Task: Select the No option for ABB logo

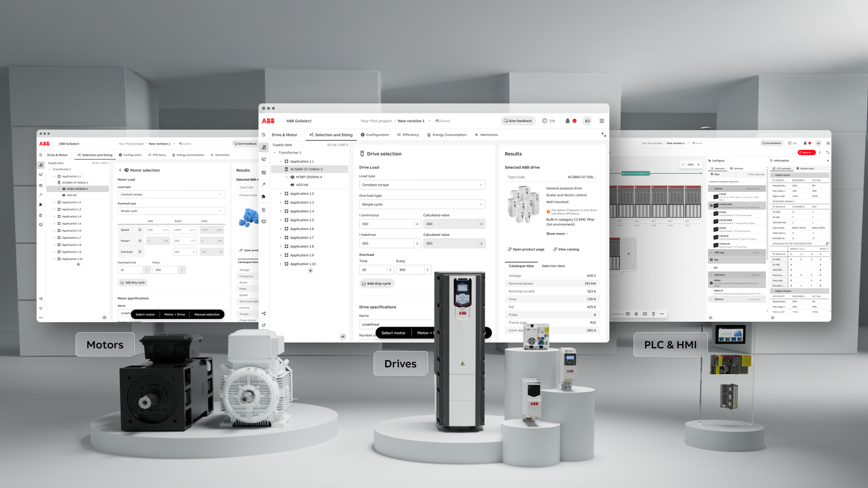Action: (711, 268)
